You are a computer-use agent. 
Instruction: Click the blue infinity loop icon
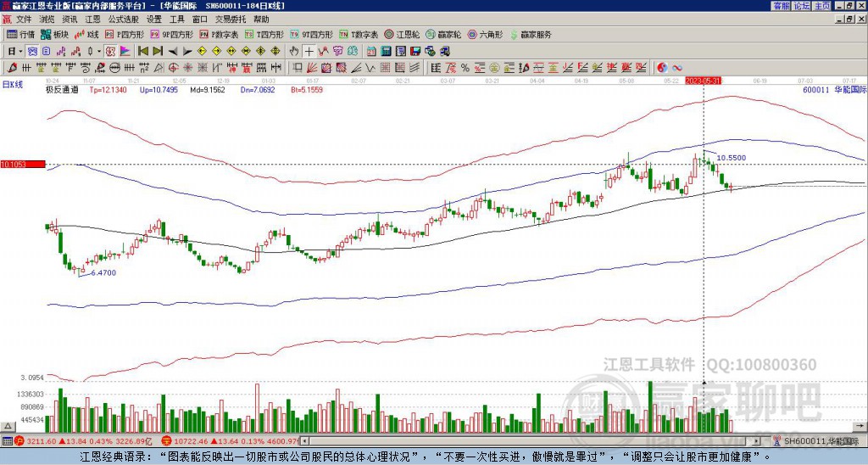pyautogui.click(x=677, y=68)
